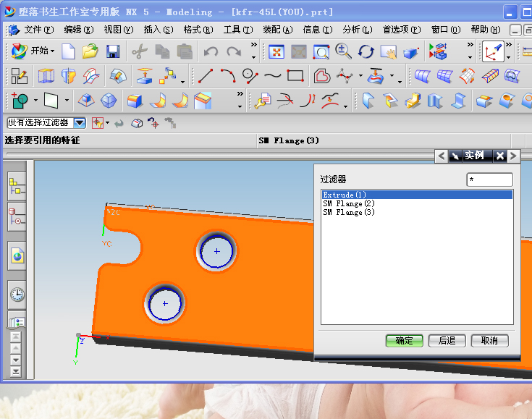Select the Circle curve tool
The image size is (532, 419).
250,76
